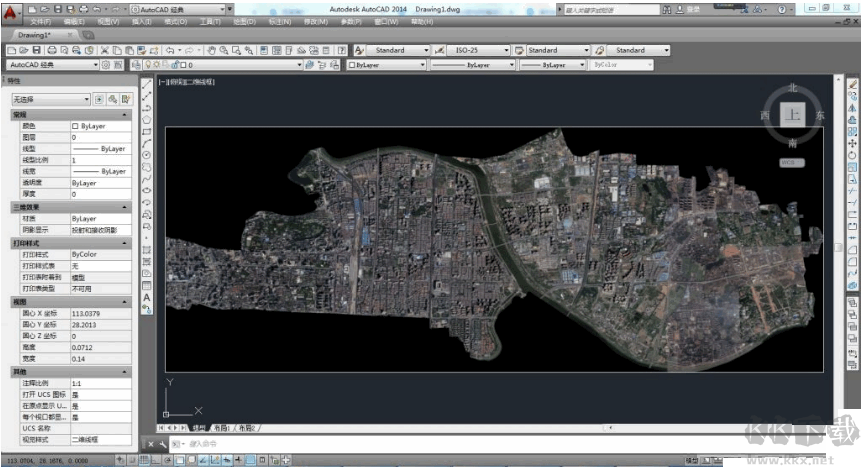The image size is (861, 467).
Task: Click the Erase tool in modify toolbar
Action: [852, 85]
